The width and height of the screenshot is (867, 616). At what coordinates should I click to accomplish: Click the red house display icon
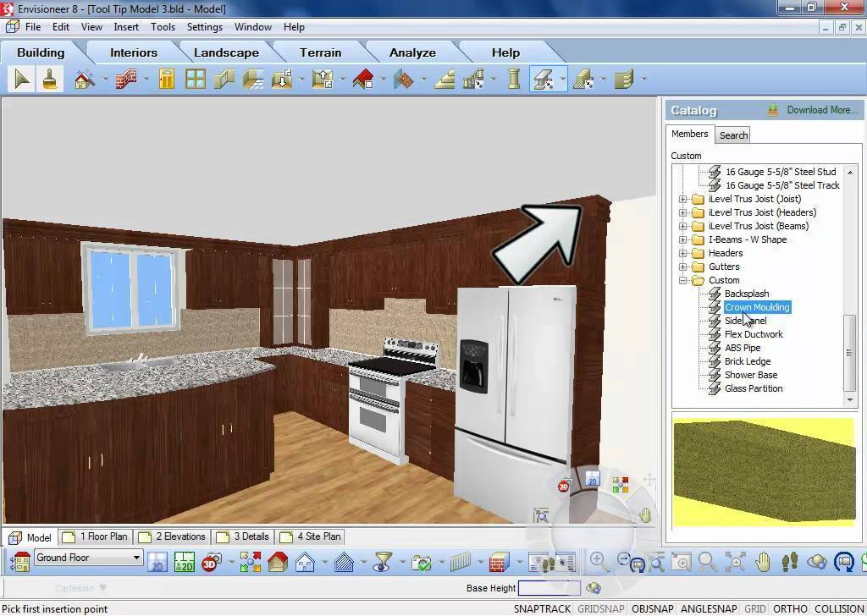[x=278, y=562]
